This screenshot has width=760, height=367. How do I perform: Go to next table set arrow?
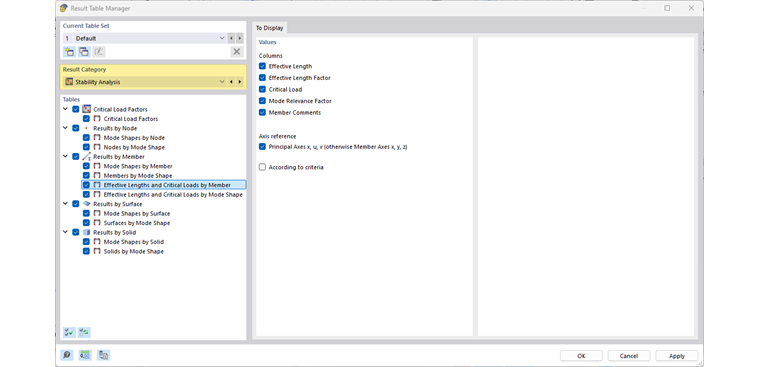pyautogui.click(x=239, y=38)
